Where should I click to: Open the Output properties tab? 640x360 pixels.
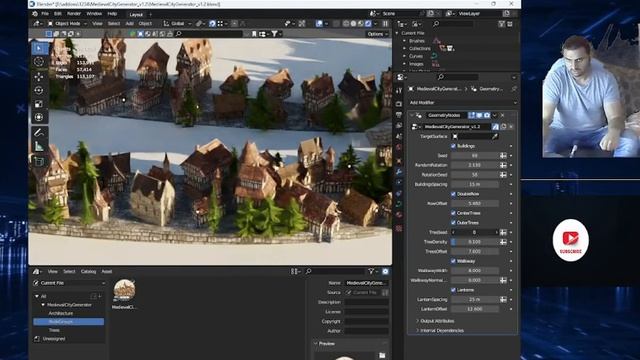(399, 115)
